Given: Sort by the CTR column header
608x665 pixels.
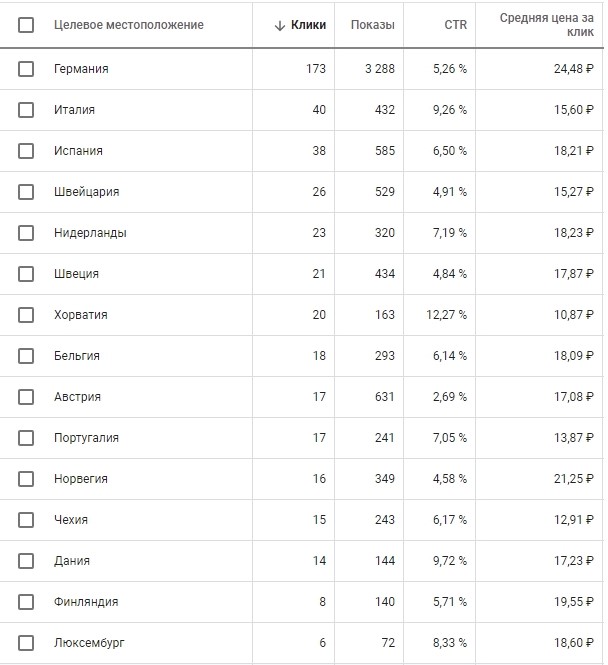Looking at the screenshot, I should (455, 25).
